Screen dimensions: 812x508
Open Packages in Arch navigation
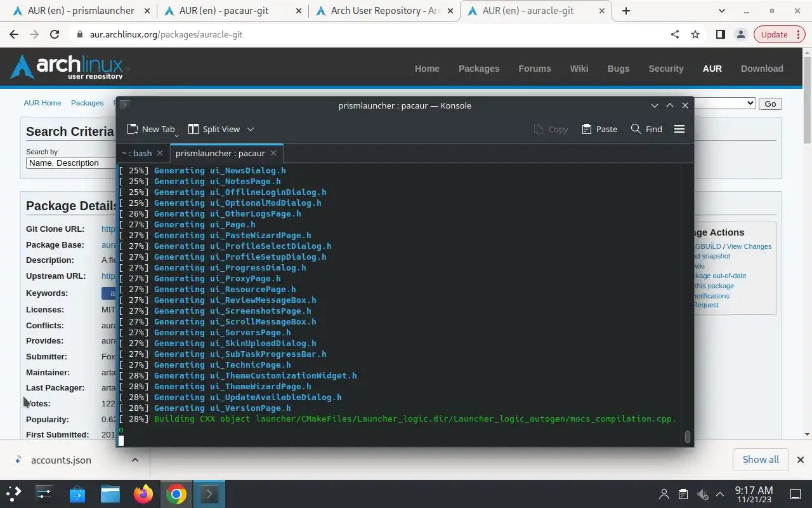coord(479,69)
